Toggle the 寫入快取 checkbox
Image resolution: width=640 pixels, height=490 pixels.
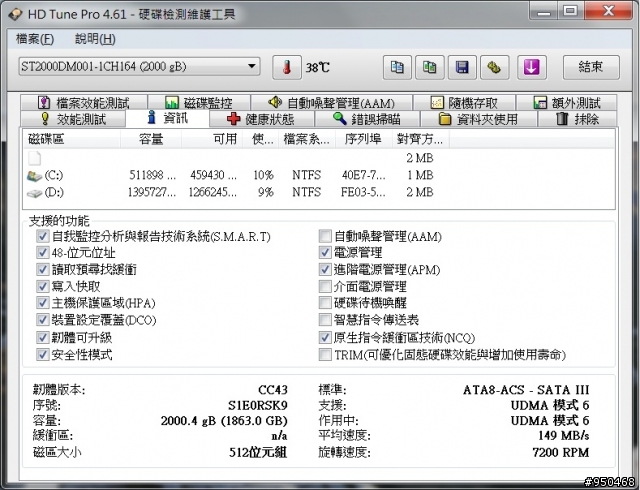42,286
